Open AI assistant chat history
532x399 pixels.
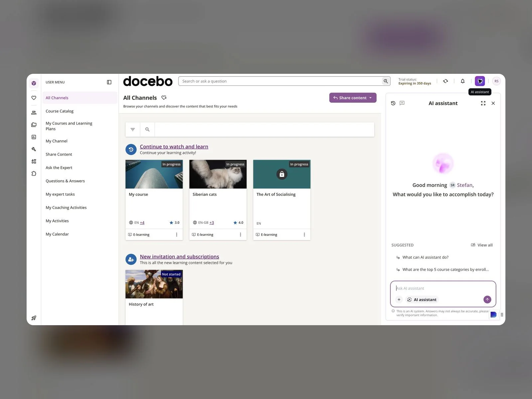click(x=393, y=103)
